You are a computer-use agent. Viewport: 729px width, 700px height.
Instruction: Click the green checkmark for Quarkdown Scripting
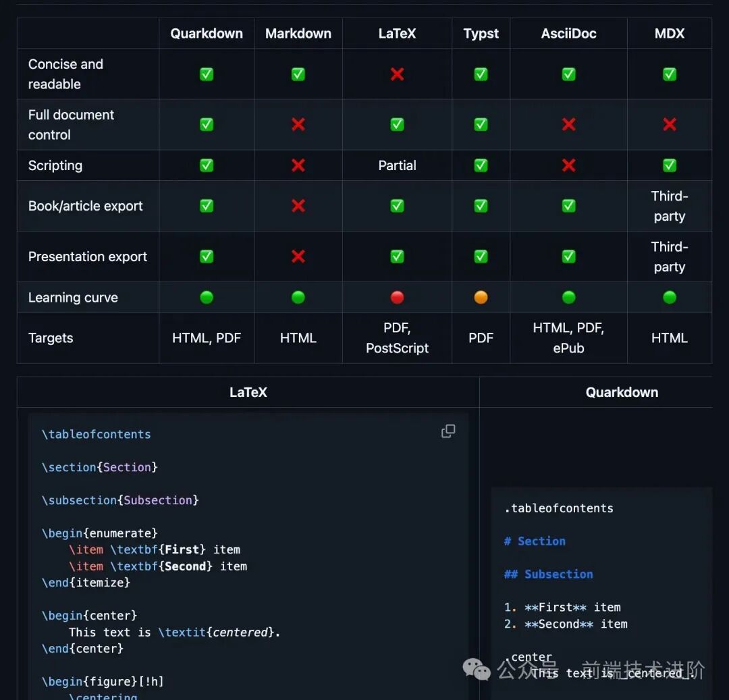click(x=207, y=165)
